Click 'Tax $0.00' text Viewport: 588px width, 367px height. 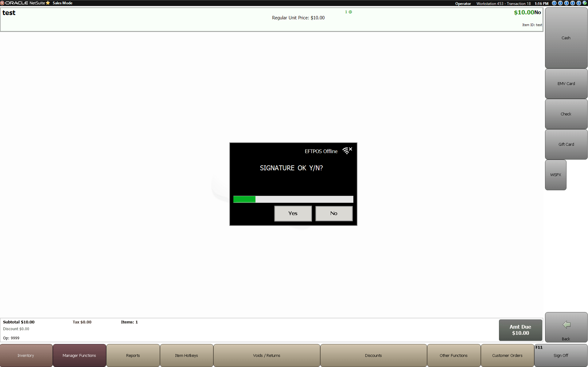pyautogui.click(x=82, y=322)
